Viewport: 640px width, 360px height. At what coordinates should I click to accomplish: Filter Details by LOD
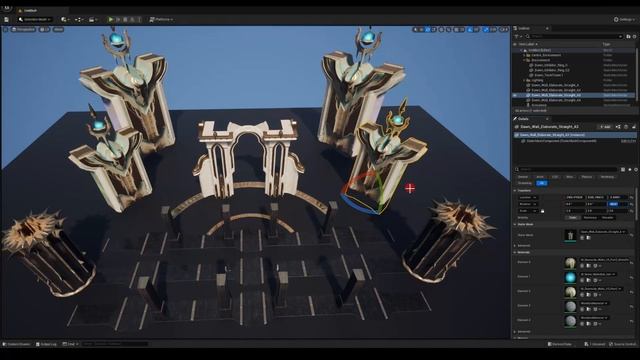pos(555,177)
